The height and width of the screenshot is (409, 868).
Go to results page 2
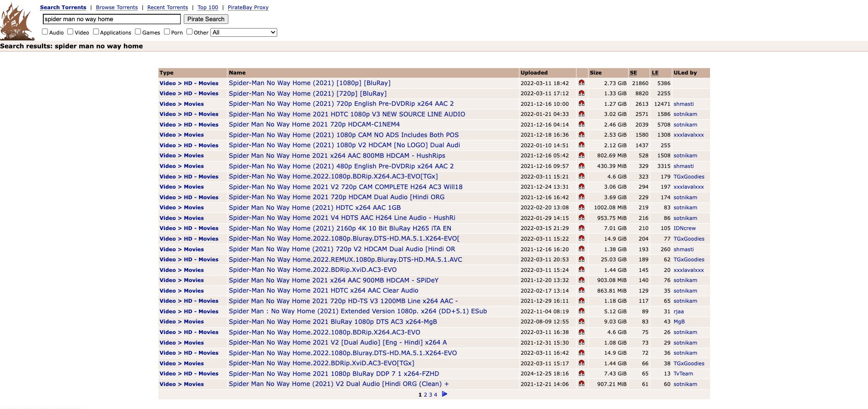pyautogui.click(x=425, y=395)
